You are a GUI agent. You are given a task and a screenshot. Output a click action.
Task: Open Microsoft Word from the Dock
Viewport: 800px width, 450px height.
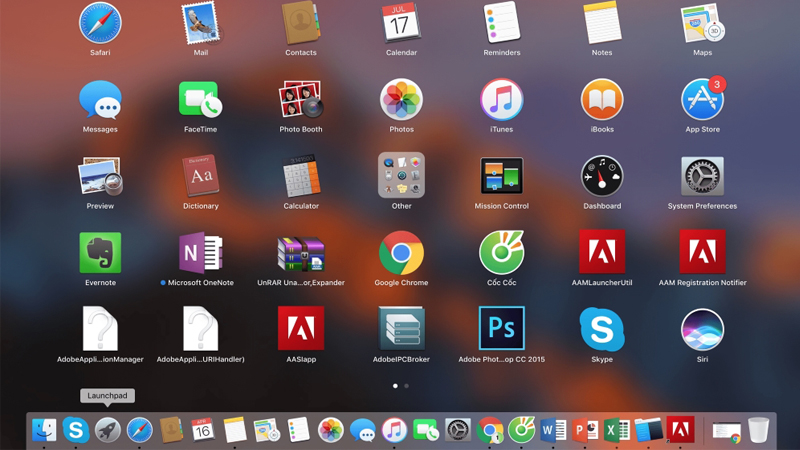click(x=553, y=430)
